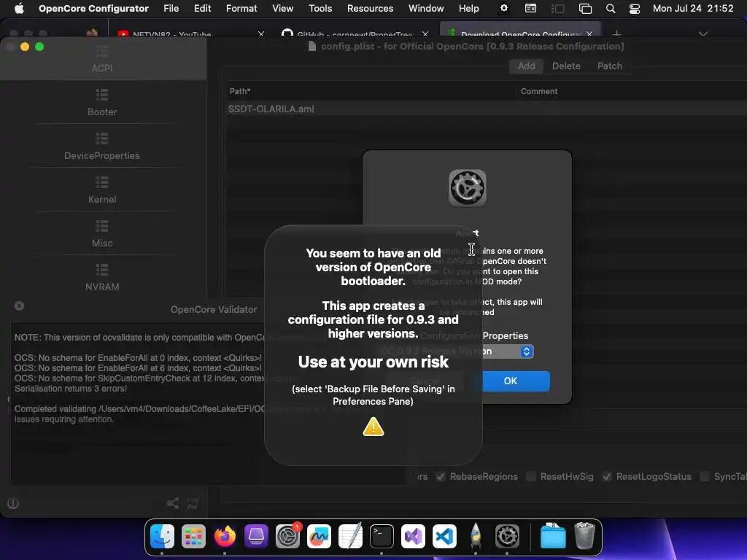Open Freeform app in the Dock

pos(320,536)
